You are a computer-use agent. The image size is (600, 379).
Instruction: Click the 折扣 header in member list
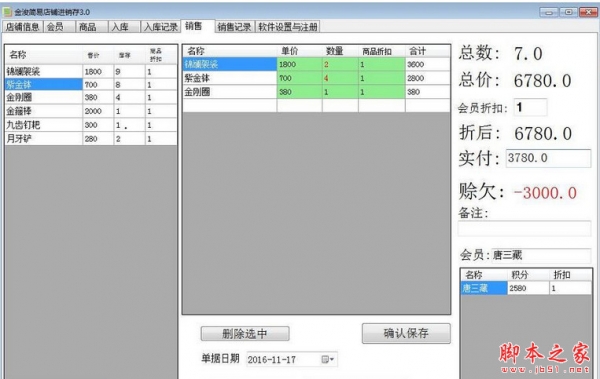[x=571, y=275]
